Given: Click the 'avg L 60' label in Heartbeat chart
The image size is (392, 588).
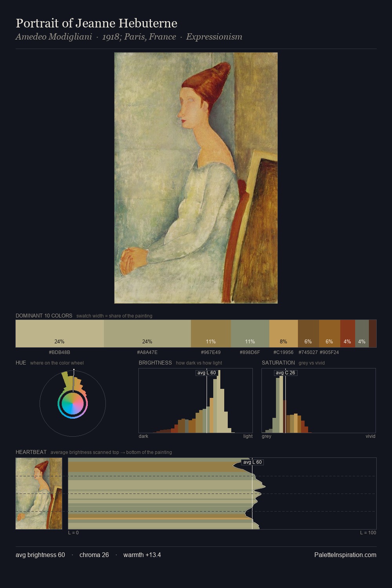Looking at the screenshot, I should [x=252, y=462].
